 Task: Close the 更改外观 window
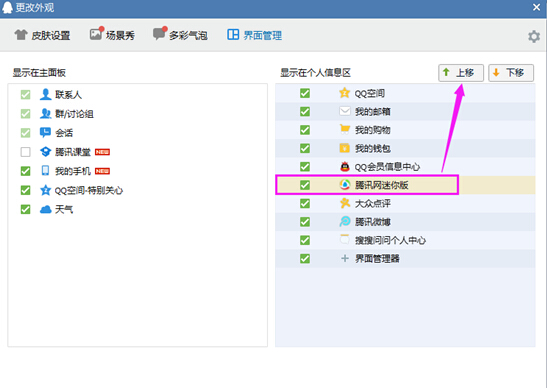click(536, 7)
